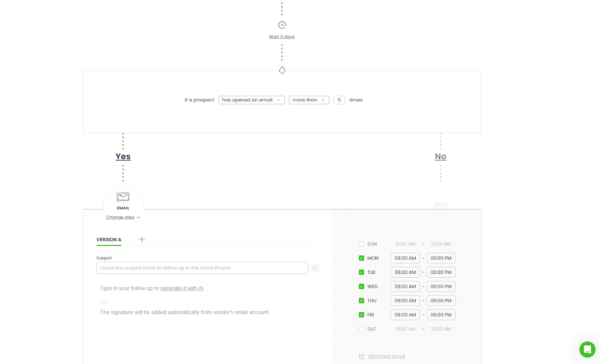Click the "generate it with AI" link
This screenshot has height=364, width=601.
(x=182, y=288)
